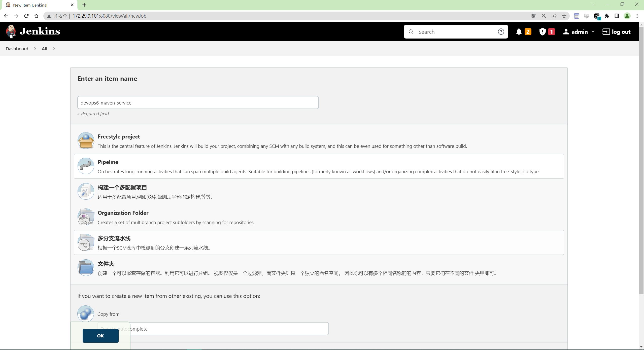Click the admin username link
The height and width of the screenshot is (350, 644).
(x=580, y=32)
